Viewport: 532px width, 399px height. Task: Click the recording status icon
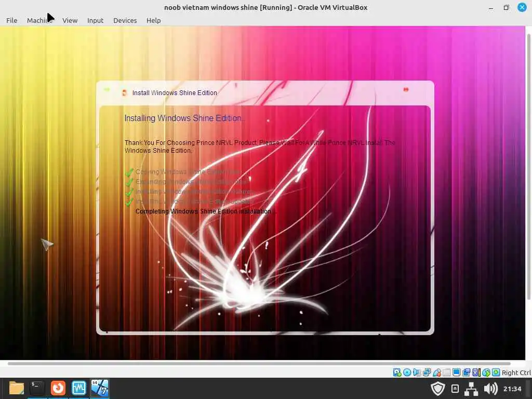(466, 373)
